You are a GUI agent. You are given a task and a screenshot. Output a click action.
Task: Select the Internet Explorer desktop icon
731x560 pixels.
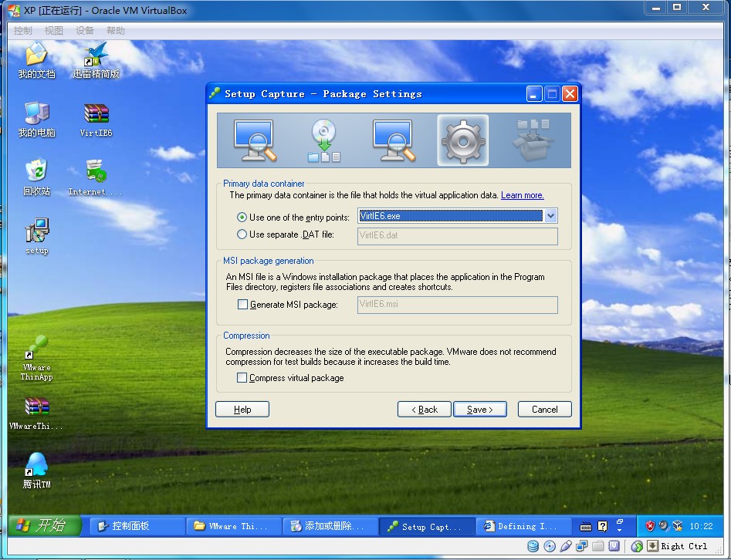click(95, 177)
